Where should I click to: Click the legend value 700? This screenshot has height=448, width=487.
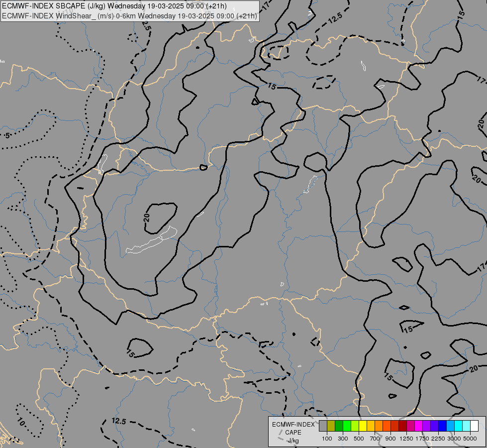(x=375, y=439)
